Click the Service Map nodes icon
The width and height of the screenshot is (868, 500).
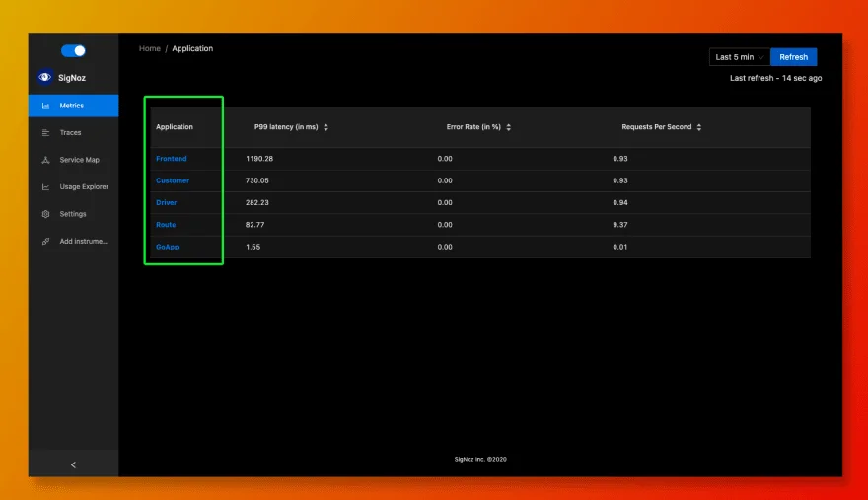tap(45, 160)
